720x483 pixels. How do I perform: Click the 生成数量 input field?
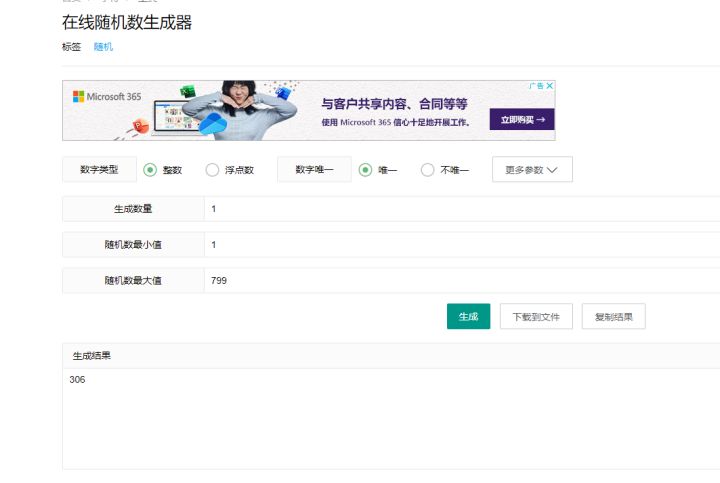[x=462, y=209]
